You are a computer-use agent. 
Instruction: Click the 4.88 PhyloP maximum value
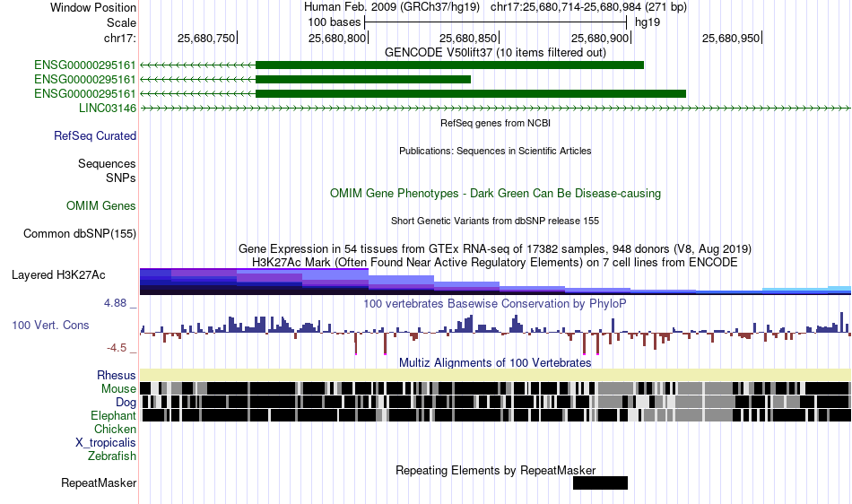coord(115,303)
